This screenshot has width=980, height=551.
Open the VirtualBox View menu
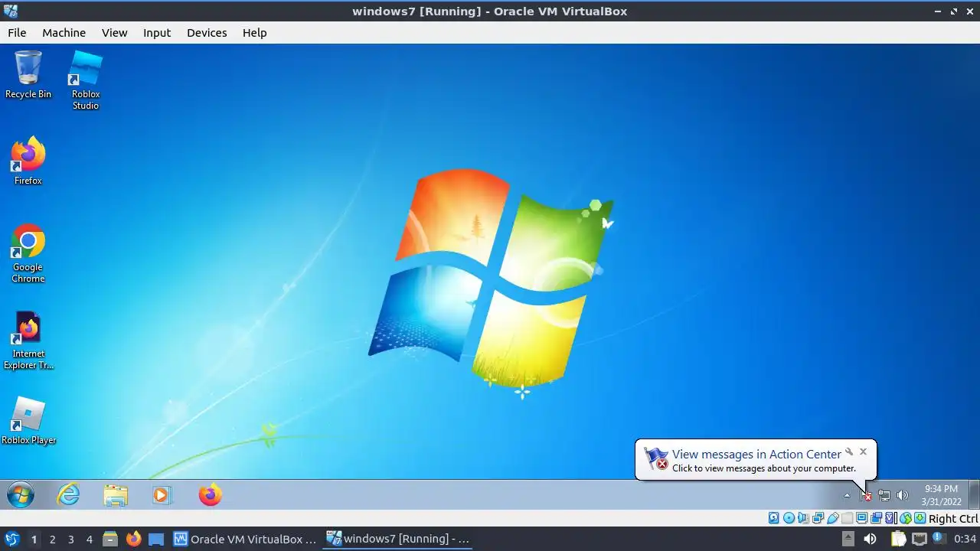(x=114, y=33)
